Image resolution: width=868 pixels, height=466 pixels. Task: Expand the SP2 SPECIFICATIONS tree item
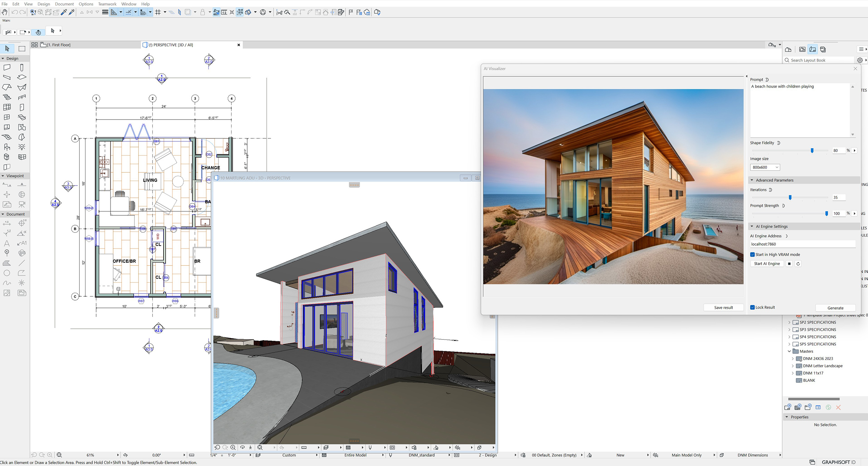point(789,322)
